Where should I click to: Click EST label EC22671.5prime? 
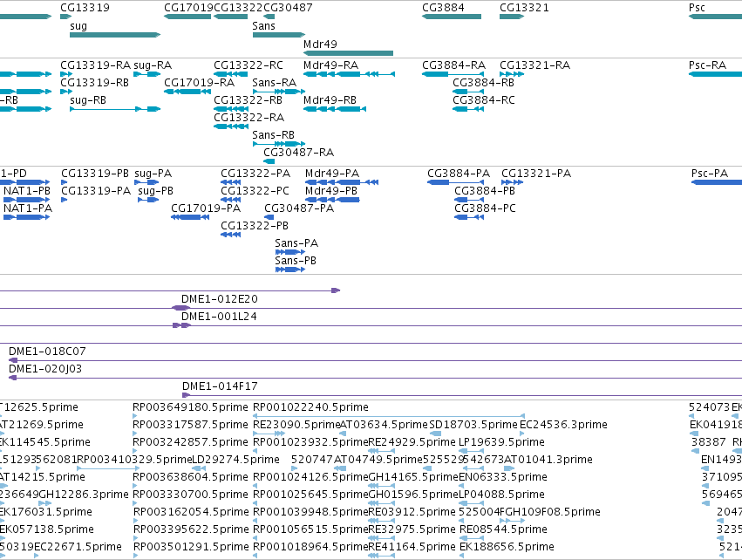tap(78, 547)
